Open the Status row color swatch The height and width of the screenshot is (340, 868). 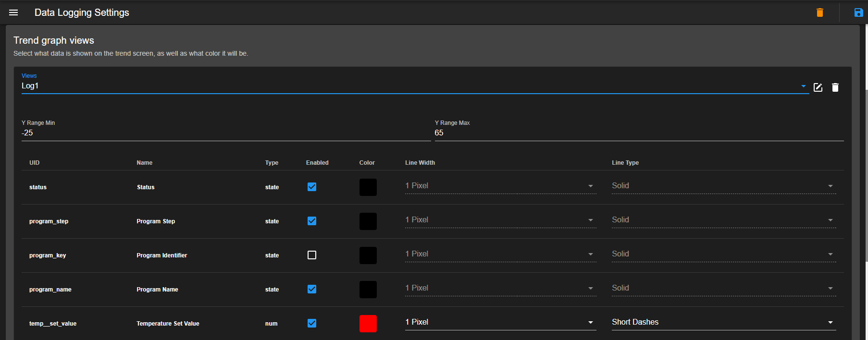point(368,187)
